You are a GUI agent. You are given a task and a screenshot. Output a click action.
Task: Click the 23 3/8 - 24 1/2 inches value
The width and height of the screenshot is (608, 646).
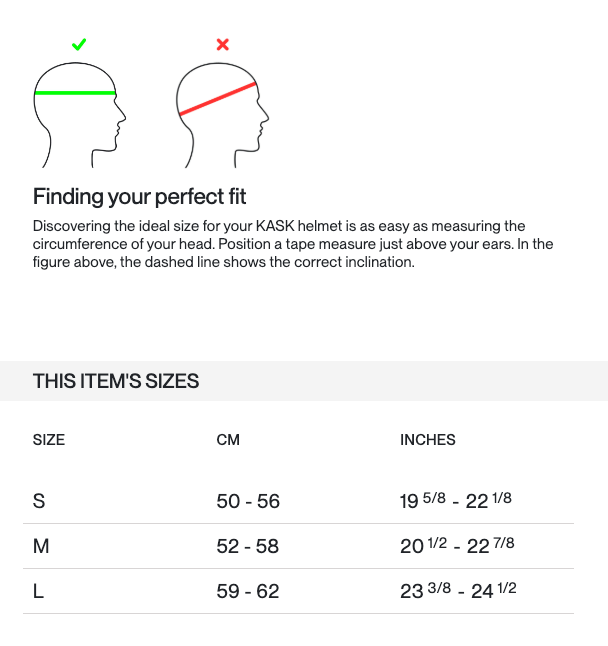point(458,590)
